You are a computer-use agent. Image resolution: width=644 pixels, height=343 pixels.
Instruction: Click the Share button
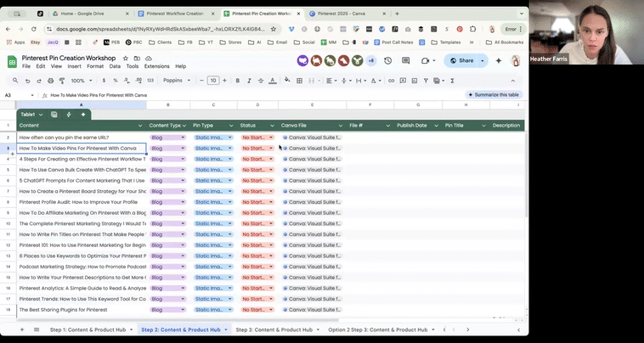(x=461, y=61)
